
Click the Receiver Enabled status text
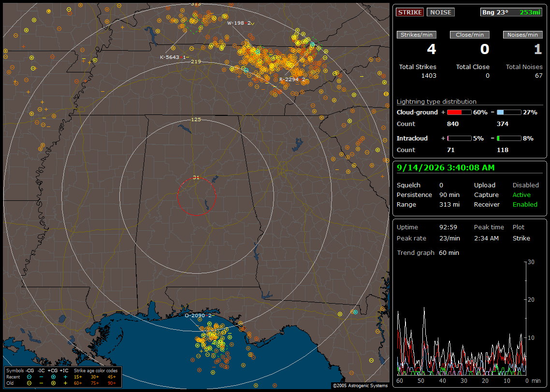pos(525,205)
